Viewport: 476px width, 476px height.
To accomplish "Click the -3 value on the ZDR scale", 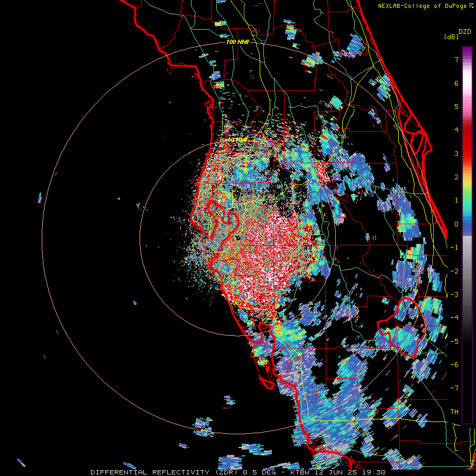I will 454,295.
